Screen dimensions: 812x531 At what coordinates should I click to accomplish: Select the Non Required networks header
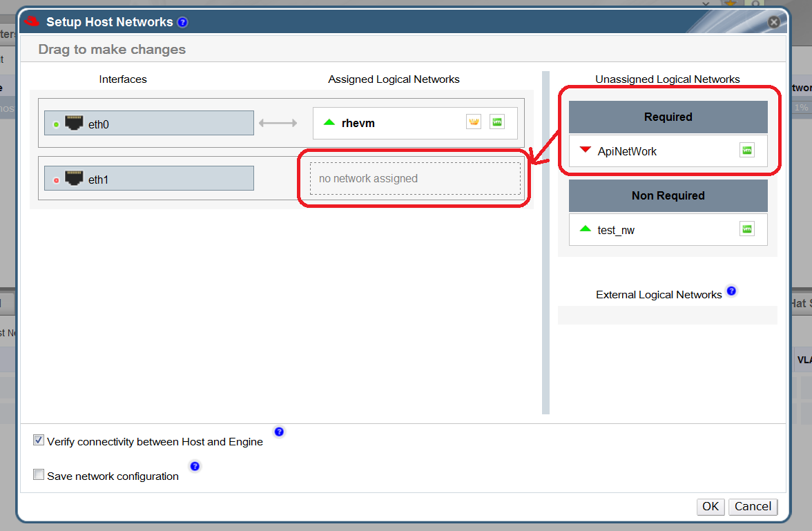pos(668,196)
